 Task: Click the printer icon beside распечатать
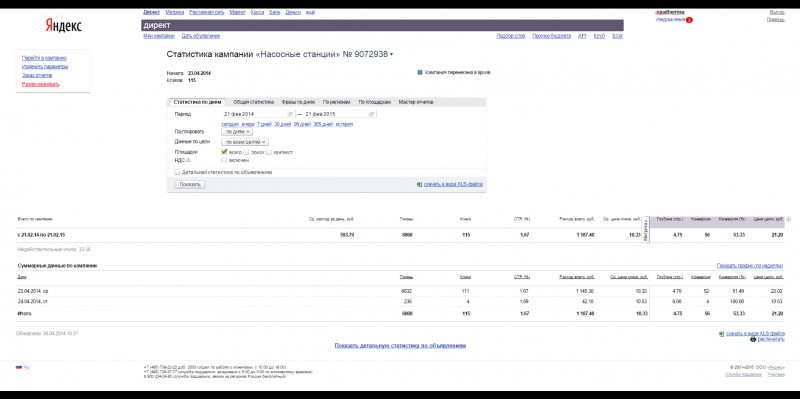[x=753, y=339]
